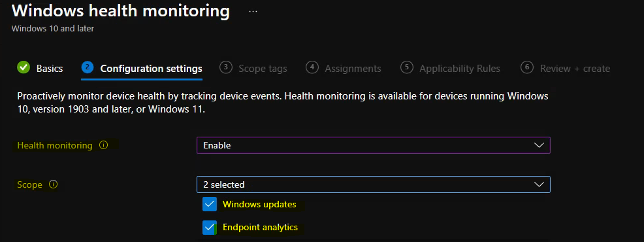Screen dimensions: 644x242
Task: Click the Health monitoring dropdown chevron arrow
Action: click(x=538, y=145)
